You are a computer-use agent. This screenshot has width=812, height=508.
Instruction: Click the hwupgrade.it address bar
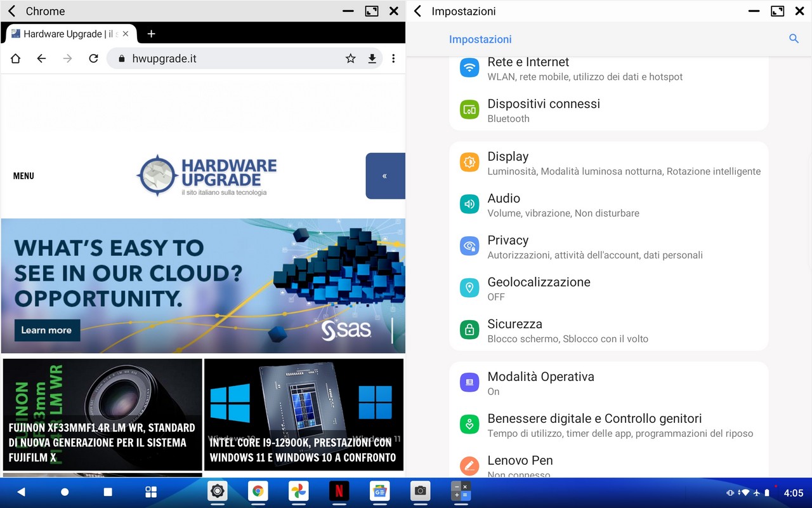pos(244,58)
